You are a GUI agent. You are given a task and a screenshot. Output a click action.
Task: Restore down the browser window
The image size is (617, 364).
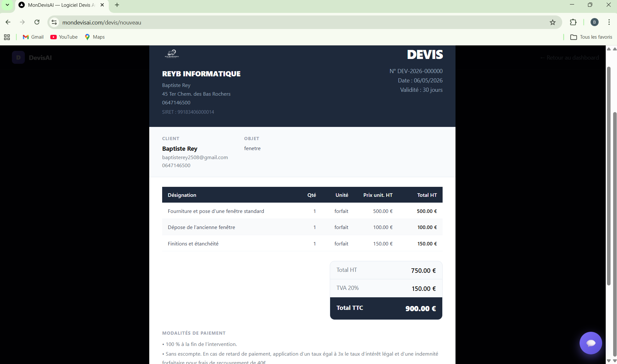[590, 5]
